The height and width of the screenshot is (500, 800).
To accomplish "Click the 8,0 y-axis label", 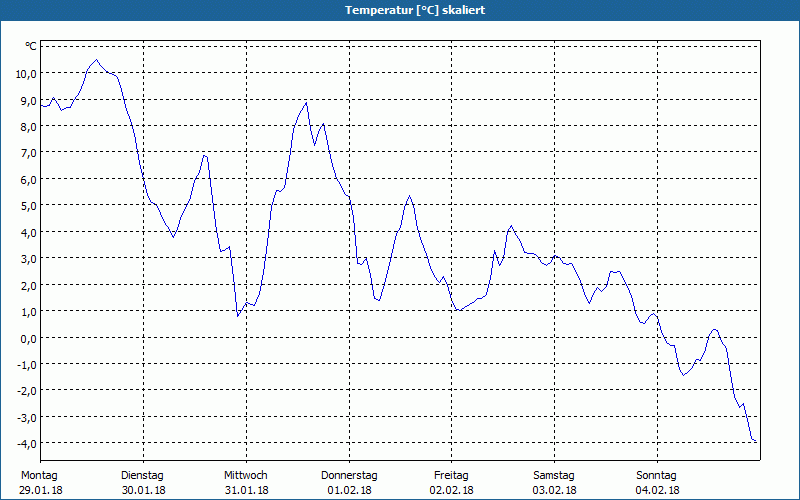I will click(29, 127).
